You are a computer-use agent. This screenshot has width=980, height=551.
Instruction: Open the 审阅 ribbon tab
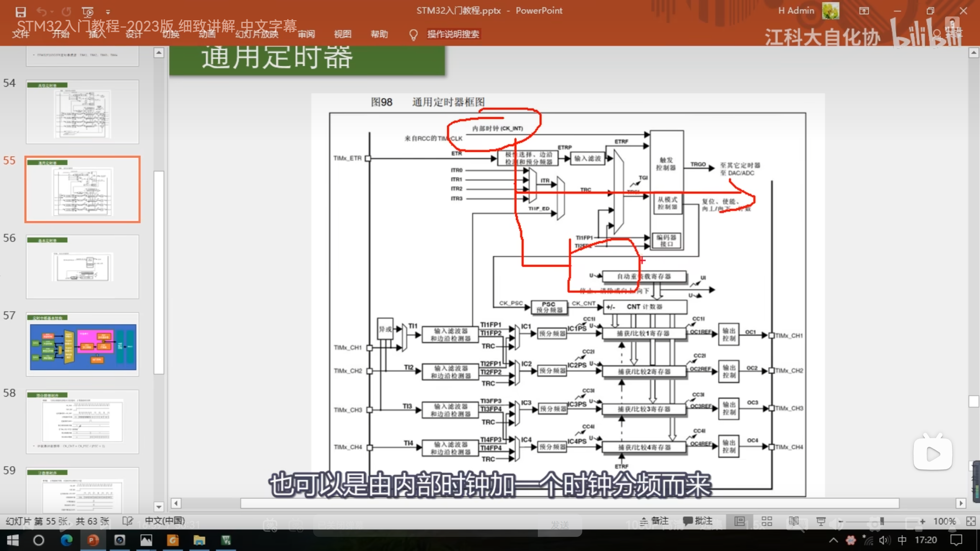pyautogui.click(x=306, y=34)
